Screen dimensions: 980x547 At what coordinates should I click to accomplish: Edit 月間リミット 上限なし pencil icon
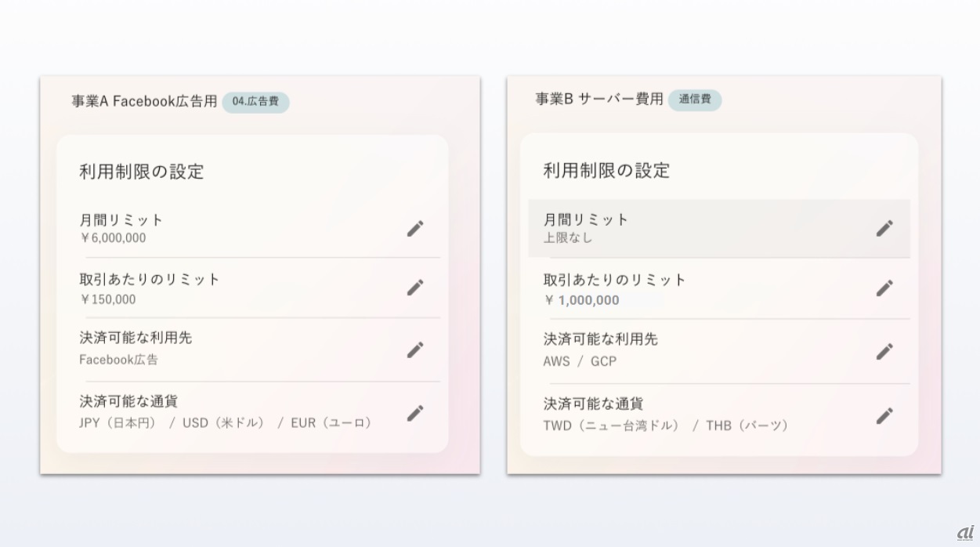point(884,228)
